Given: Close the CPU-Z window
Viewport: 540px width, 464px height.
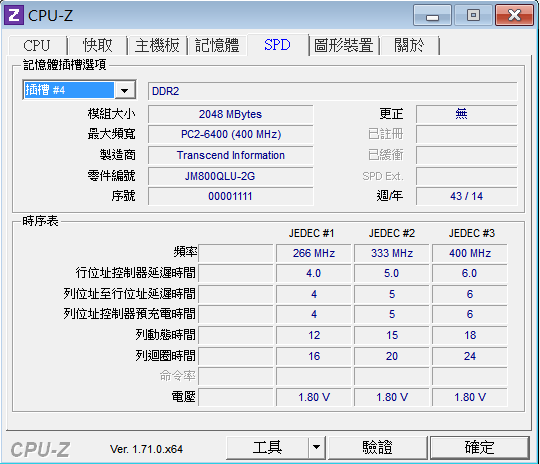Looking at the screenshot, I should (x=514, y=16).
